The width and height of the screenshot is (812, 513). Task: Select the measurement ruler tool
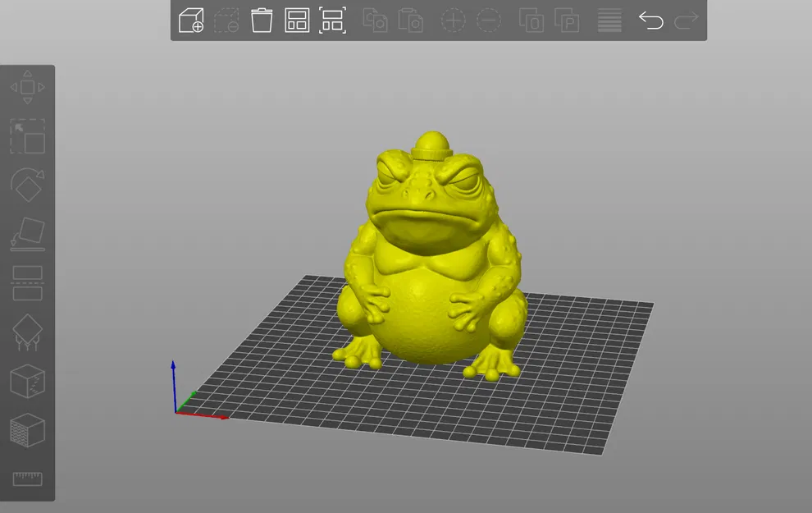click(x=27, y=479)
